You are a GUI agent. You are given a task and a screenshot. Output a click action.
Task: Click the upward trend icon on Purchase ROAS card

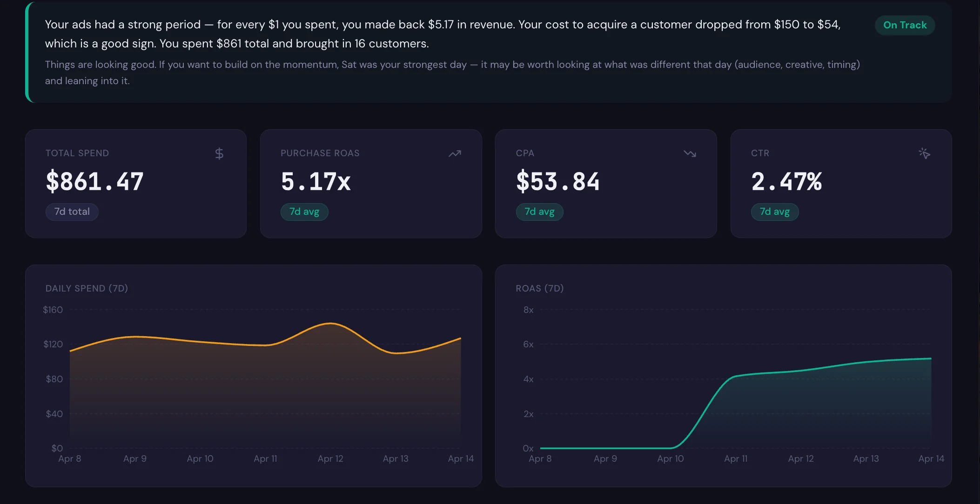pos(455,153)
